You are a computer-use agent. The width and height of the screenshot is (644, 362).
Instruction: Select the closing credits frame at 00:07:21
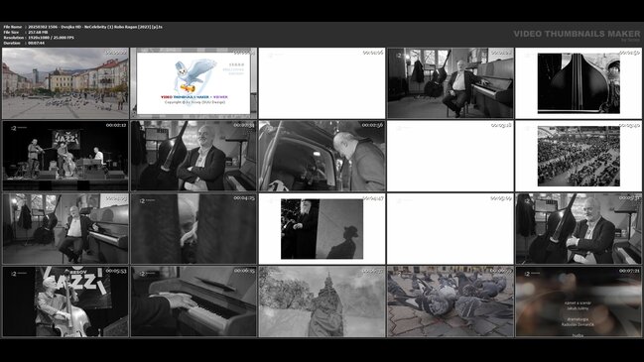[x=579, y=302]
